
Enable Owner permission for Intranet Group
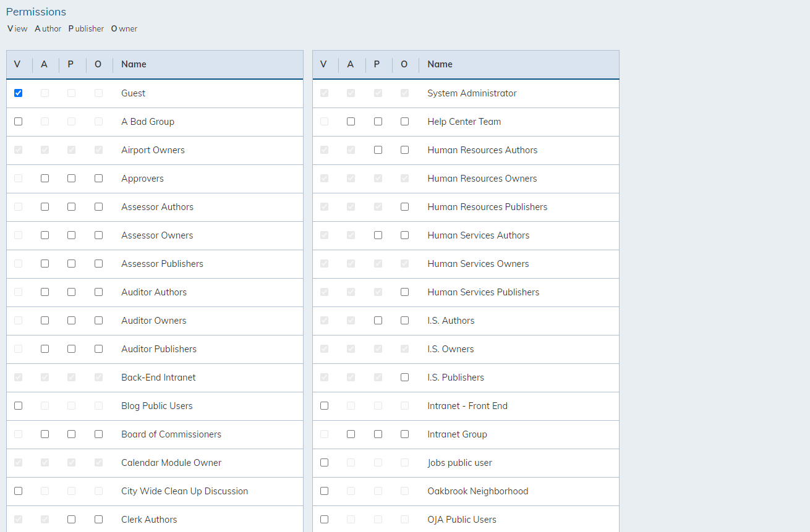pyautogui.click(x=404, y=434)
